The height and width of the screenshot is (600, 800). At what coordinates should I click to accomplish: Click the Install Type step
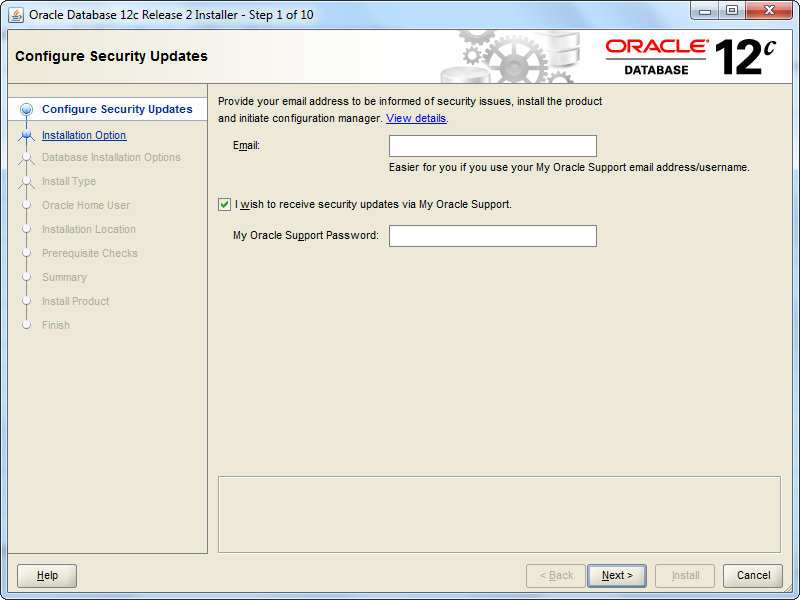point(69,181)
